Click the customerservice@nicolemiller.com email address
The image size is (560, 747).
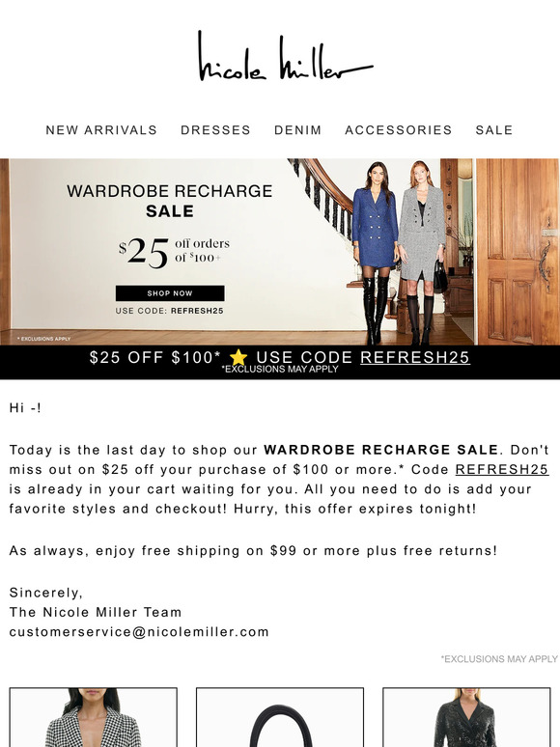(x=139, y=632)
